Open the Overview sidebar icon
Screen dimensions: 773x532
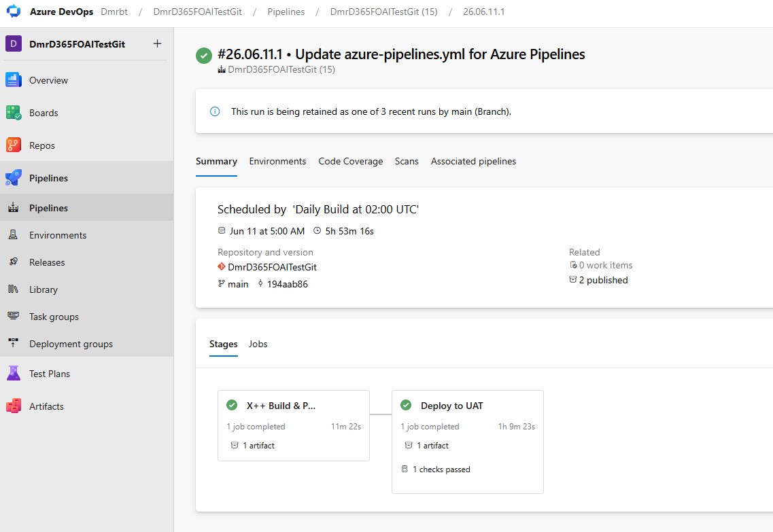pos(14,79)
